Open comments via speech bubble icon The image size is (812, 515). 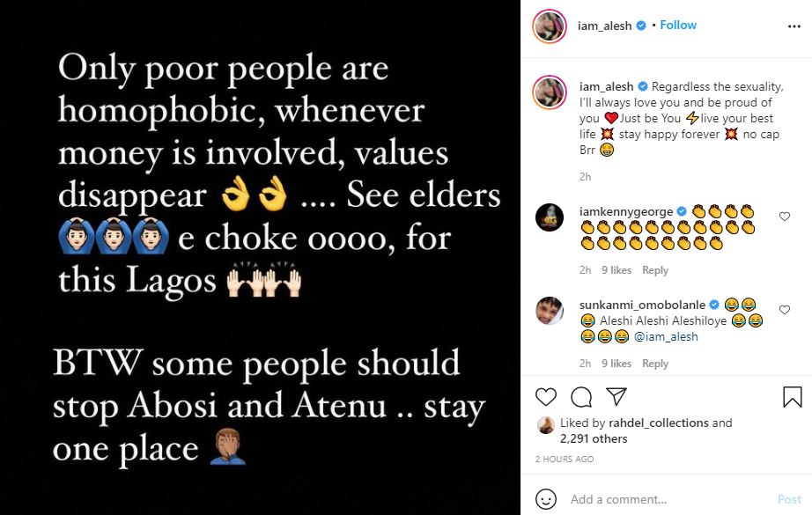point(581,397)
